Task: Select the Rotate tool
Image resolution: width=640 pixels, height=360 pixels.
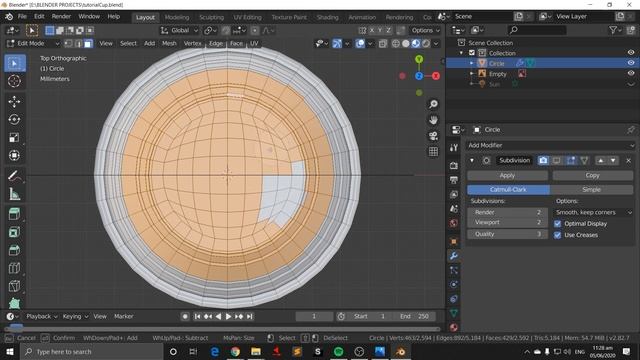Action: 15,119
